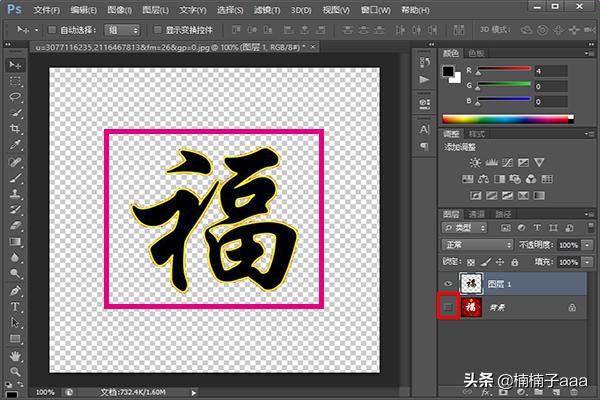Select the 图层 1 layer thumbnail
The image size is (600, 400).
click(469, 283)
